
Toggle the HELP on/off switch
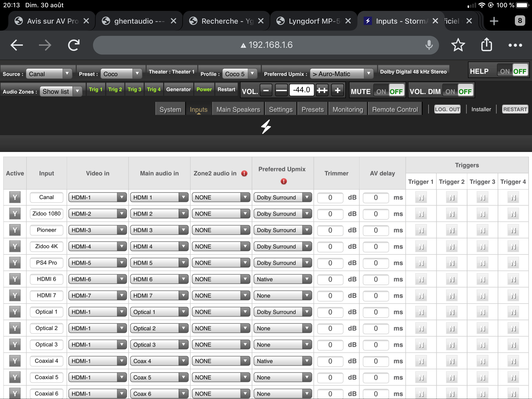[513, 71]
